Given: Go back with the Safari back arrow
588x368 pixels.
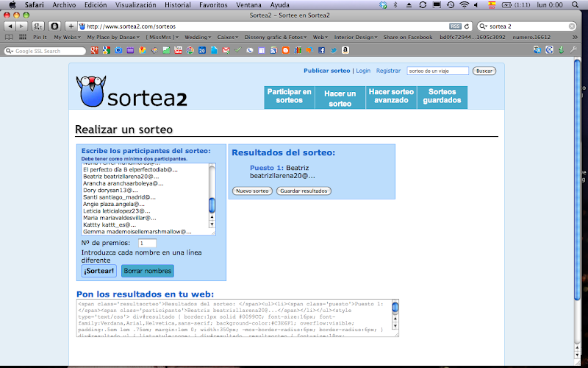Looking at the screenshot, I should point(10,26).
